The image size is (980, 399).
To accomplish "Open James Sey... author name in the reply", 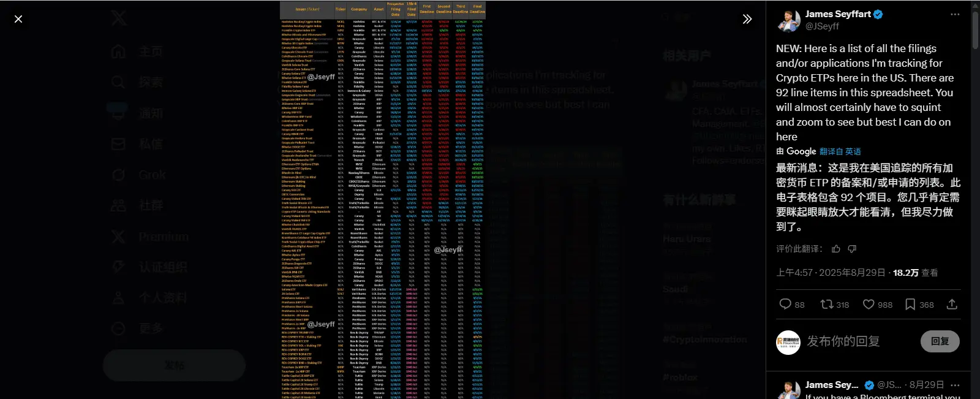I will coord(832,385).
